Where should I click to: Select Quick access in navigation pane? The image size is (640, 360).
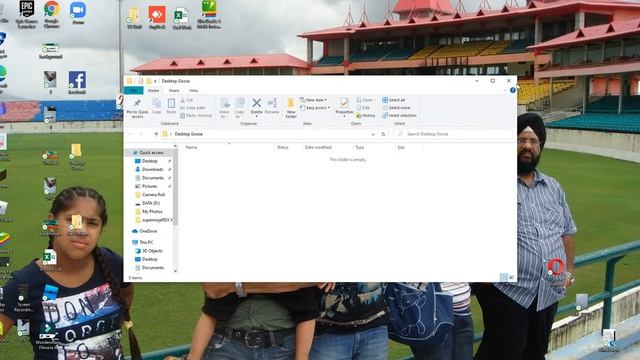tap(148, 153)
